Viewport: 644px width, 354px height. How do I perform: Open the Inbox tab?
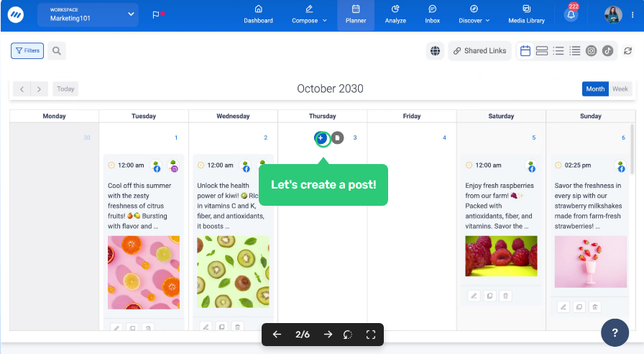point(433,15)
